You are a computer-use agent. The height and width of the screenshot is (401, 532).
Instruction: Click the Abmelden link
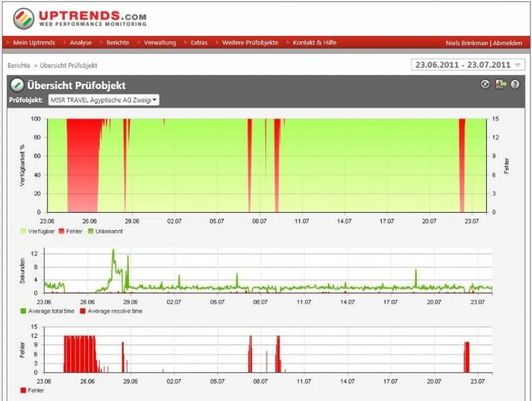(508, 42)
